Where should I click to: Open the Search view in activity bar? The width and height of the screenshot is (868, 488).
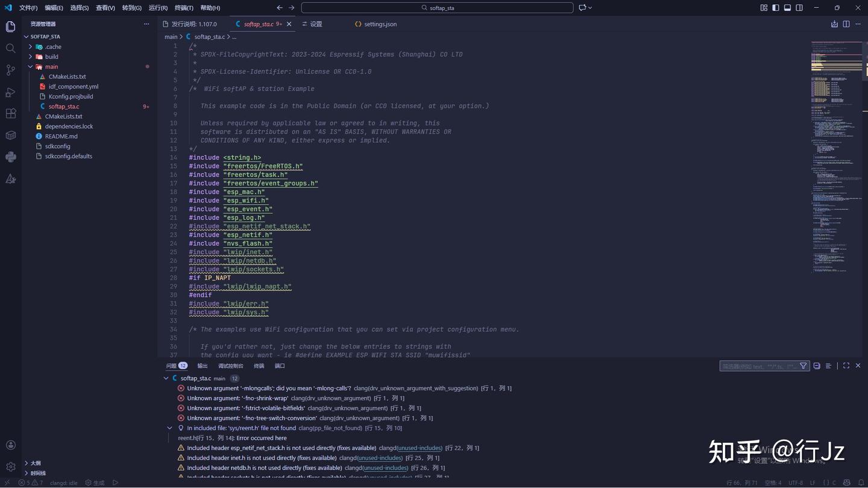pyautogui.click(x=10, y=48)
